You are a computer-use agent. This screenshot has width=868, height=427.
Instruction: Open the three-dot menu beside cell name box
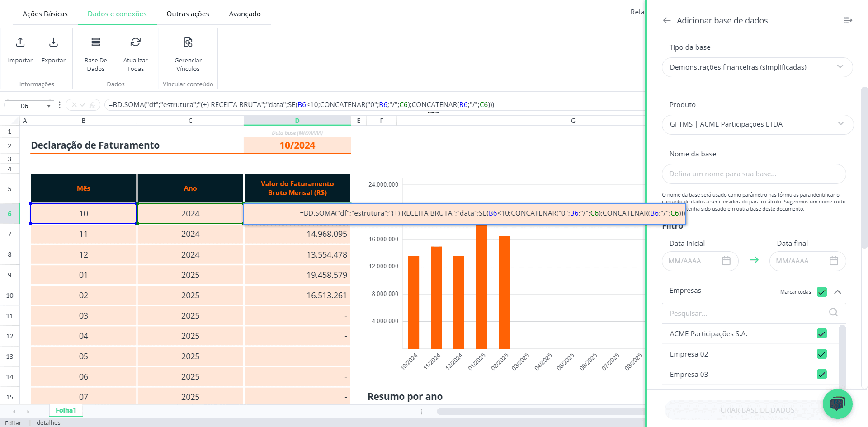[x=60, y=105]
